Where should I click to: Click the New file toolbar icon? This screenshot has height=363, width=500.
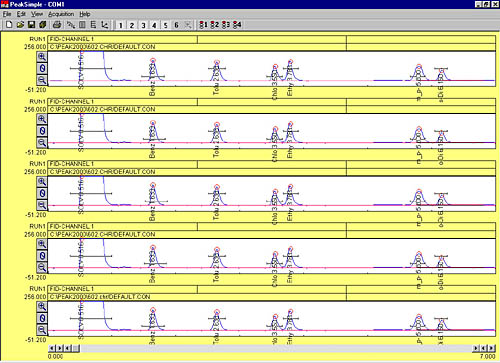[x=9, y=25]
